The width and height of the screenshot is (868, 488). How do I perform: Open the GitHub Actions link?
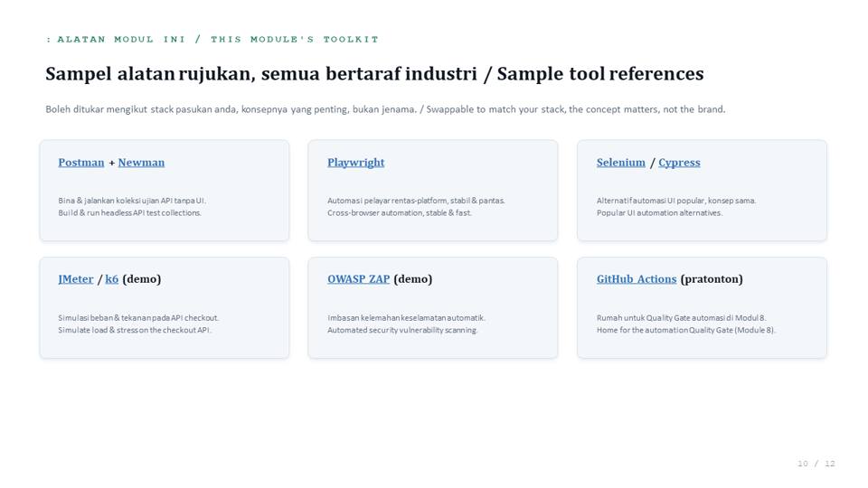(x=637, y=279)
